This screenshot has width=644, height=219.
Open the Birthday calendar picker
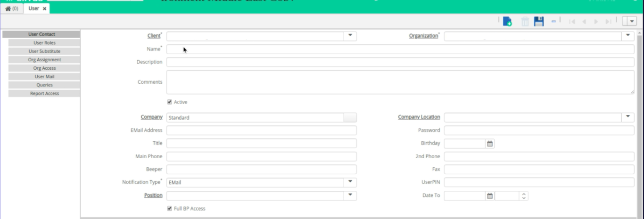[x=490, y=144]
